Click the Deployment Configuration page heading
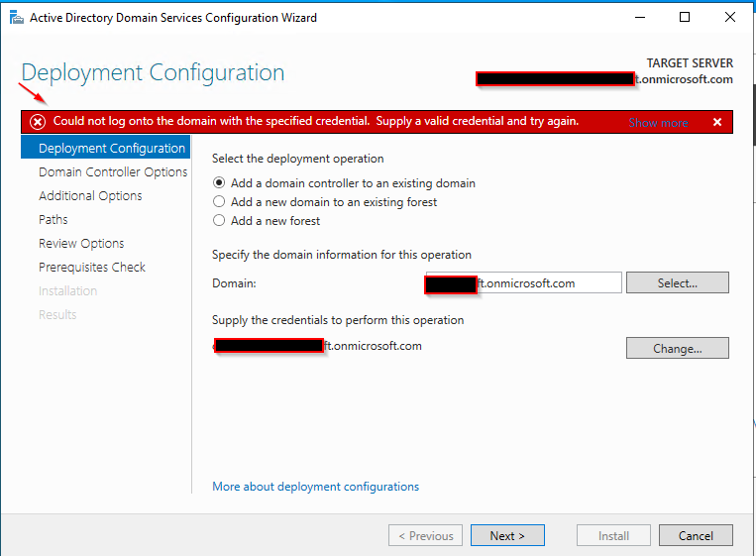The height and width of the screenshot is (556, 756). pos(153,72)
